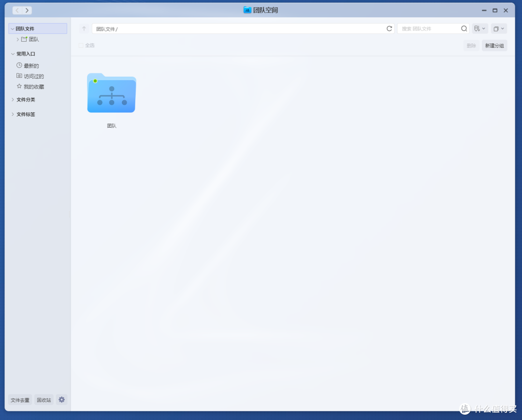This screenshot has height=420, width=522.
Task: Refresh the 团队文件 path
Action: point(389,29)
